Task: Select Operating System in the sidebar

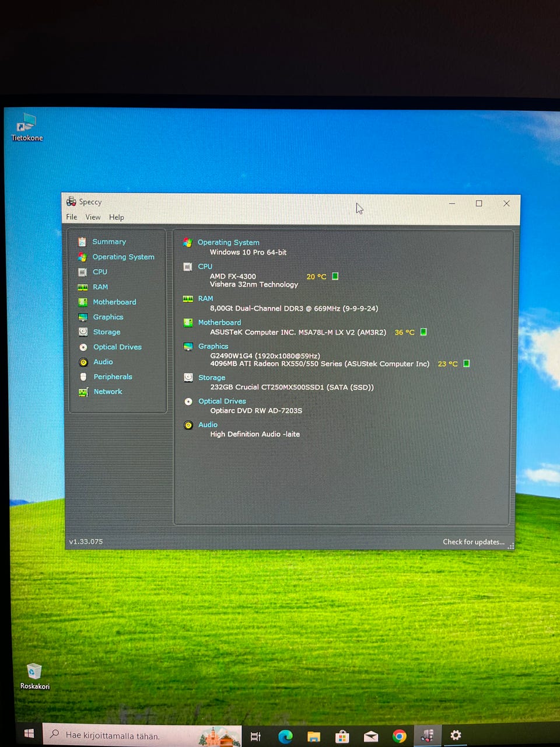Action: tap(124, 257)
